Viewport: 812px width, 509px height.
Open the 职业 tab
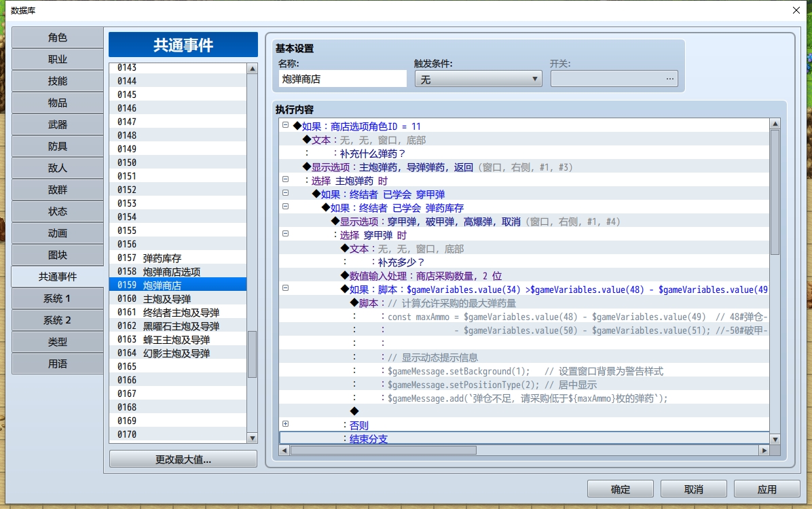[x=58, y=60]
